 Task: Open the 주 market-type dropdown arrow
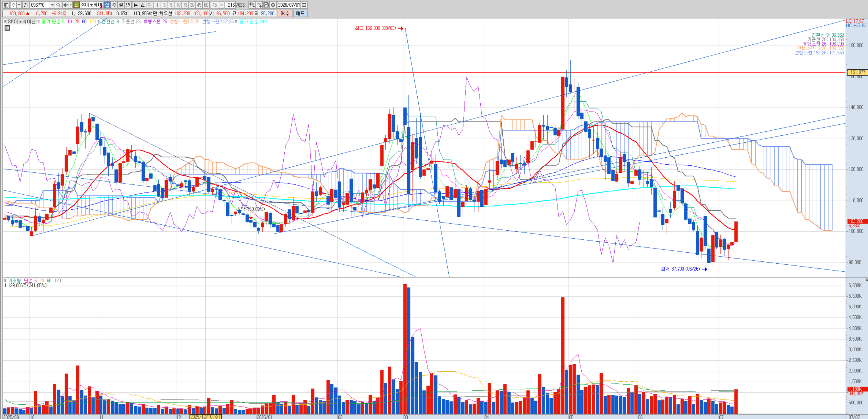(x=19, y=5)
